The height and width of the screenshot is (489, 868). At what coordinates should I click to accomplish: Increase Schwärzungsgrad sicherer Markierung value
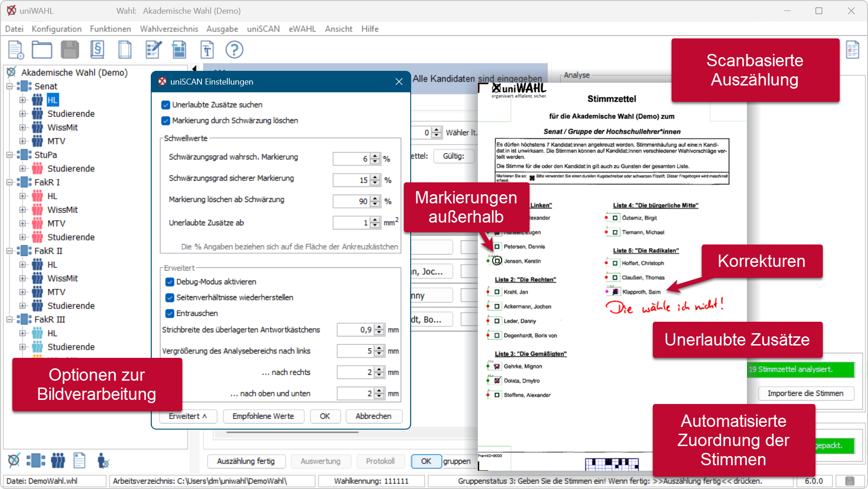pos(375,177)
